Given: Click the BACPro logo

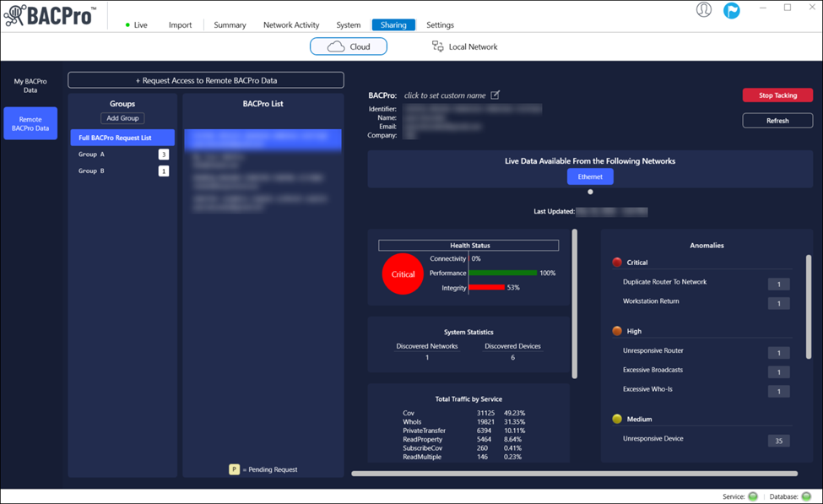Looking at the screenshot, I should (50, 16).
